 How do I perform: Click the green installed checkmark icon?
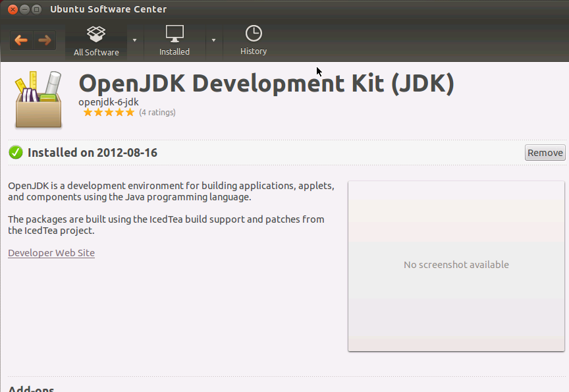pyautogui.click(x=16, y=152)
